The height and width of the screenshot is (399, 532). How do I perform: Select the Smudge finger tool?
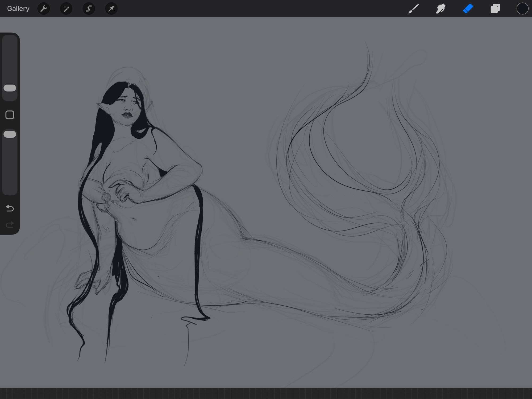tap(441, 9)
